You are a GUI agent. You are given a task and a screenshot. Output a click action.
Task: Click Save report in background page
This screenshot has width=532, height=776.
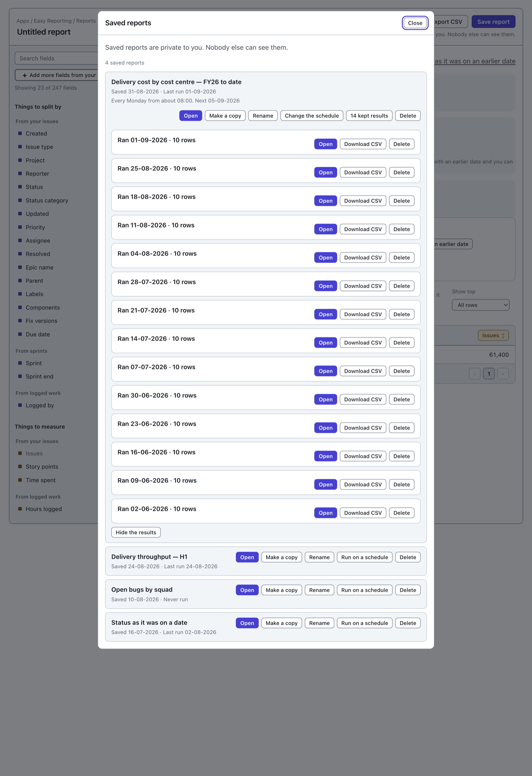pos(493,22)
